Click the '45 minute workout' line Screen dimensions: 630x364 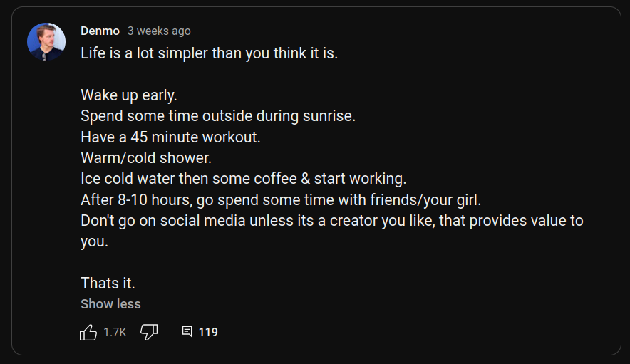[170, 137]
